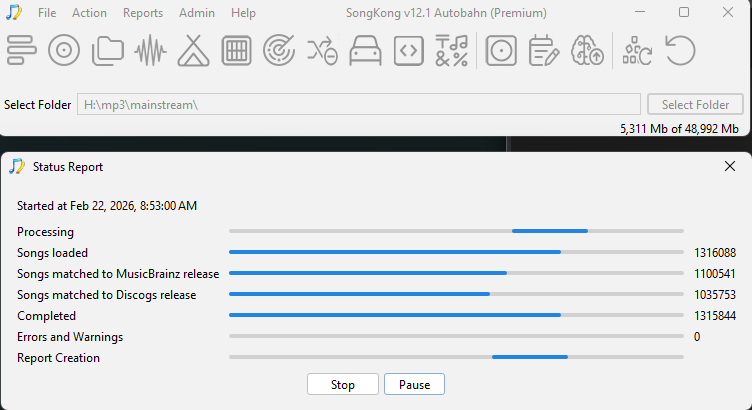Screen dimensions: 752x410
Task: Click the shuffle arrows toolbar icon
Action: point(322,50)
